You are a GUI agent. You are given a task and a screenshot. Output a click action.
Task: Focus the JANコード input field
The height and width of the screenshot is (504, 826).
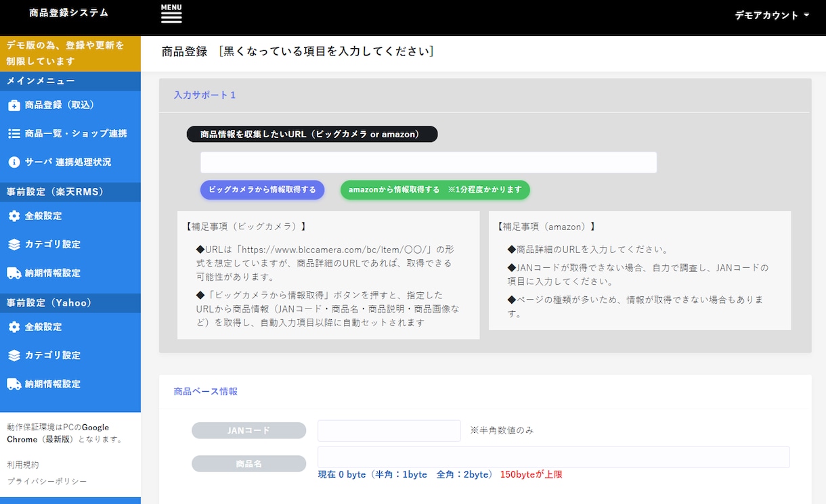[389, 431]
